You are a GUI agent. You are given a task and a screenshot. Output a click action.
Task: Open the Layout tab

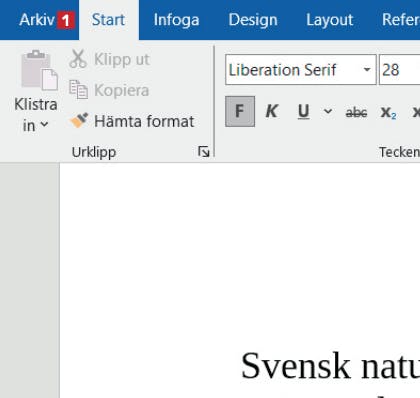click(329, 20)
